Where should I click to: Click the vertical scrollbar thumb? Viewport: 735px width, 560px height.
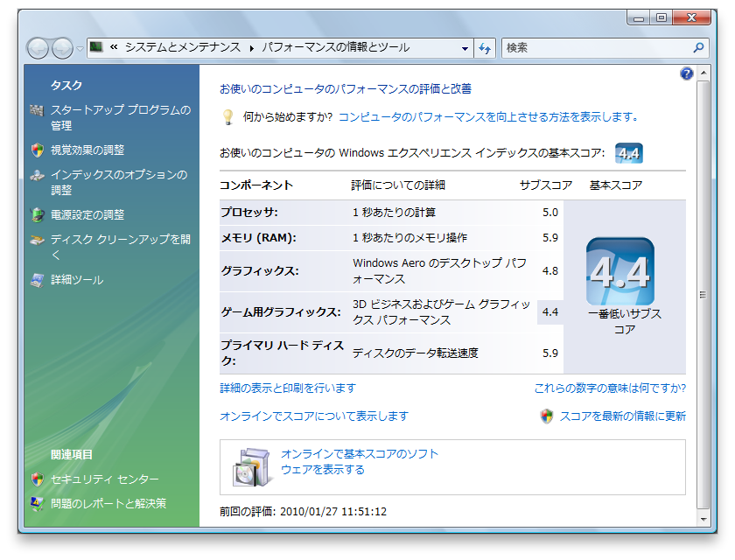point(703,295)
